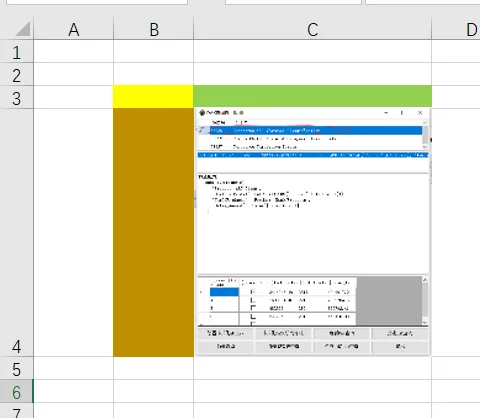This screenshot has height=418, width=480.
Task: Select the embedded screenshot picture in C4
Action: coord(313,232)
